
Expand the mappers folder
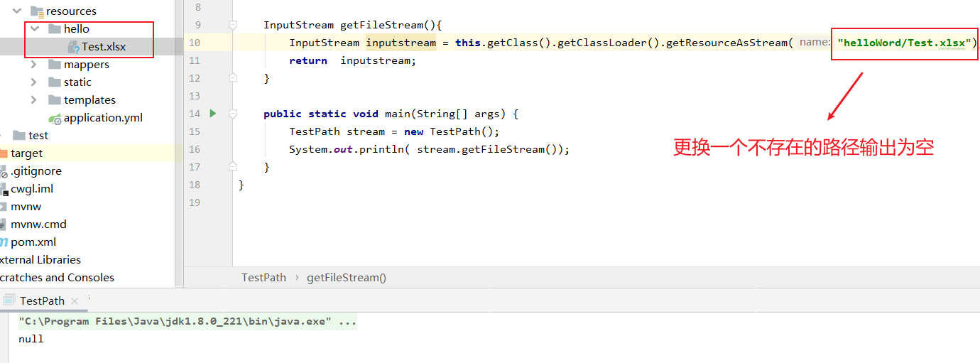coord(33,65)
